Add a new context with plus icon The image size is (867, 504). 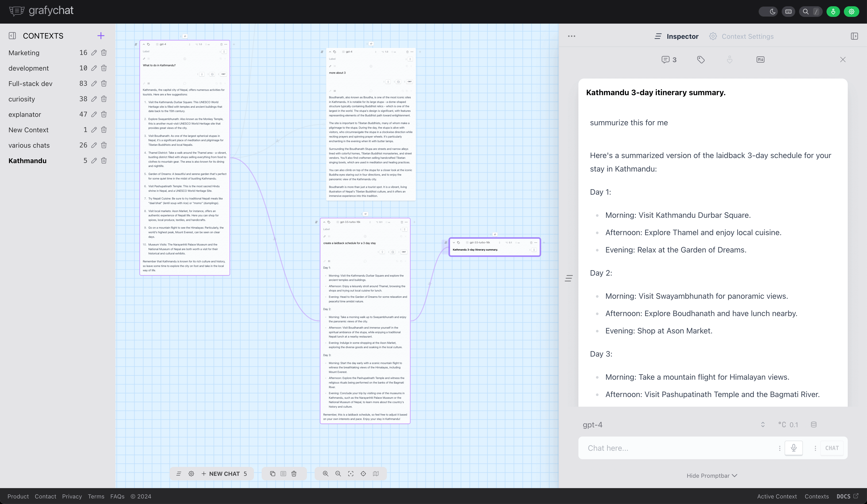click(101, 36)
